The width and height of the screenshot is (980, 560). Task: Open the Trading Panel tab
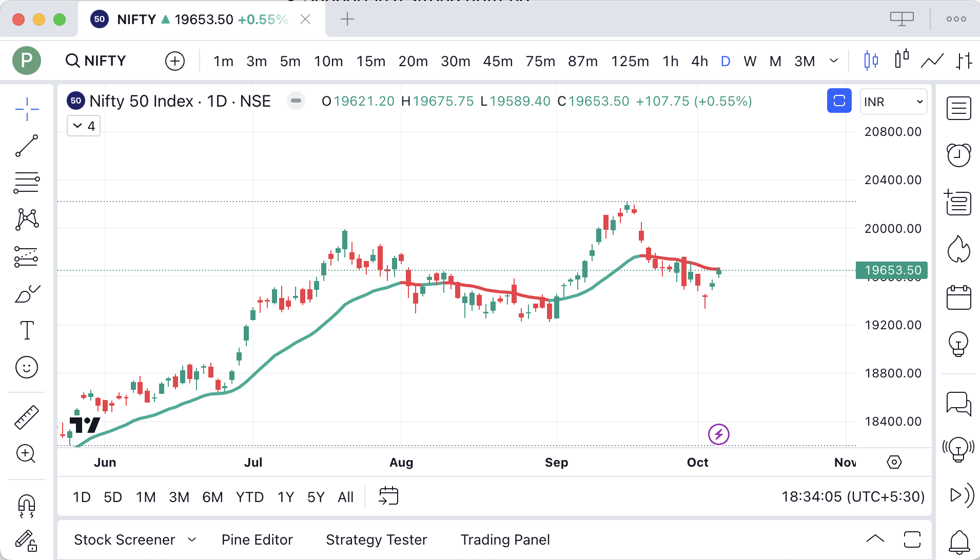click(x=505, y=539)
